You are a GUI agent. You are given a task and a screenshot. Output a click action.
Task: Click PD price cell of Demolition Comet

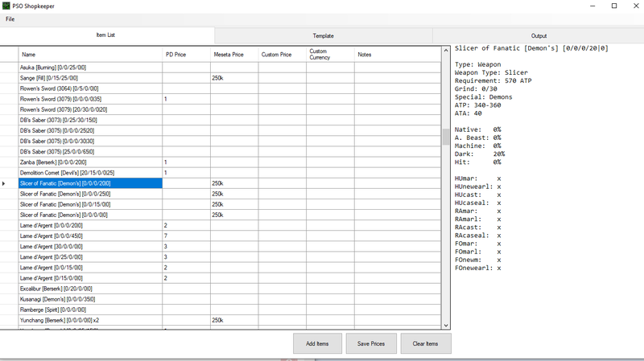pos(187,173)
